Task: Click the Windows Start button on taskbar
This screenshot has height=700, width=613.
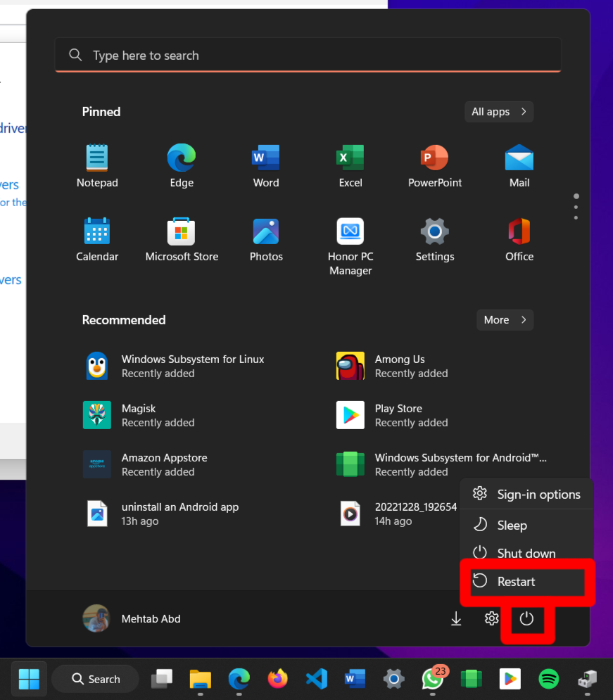Action: pyautogui.click(x=29, y=679)
